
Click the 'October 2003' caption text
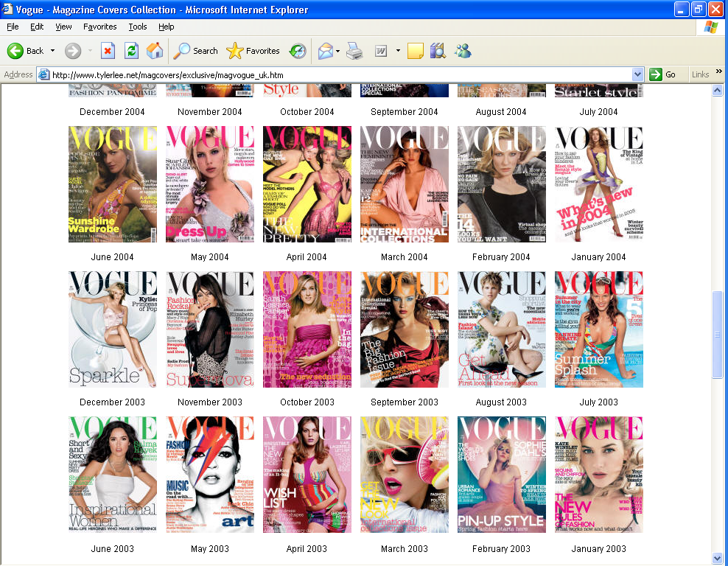[307, 402]
